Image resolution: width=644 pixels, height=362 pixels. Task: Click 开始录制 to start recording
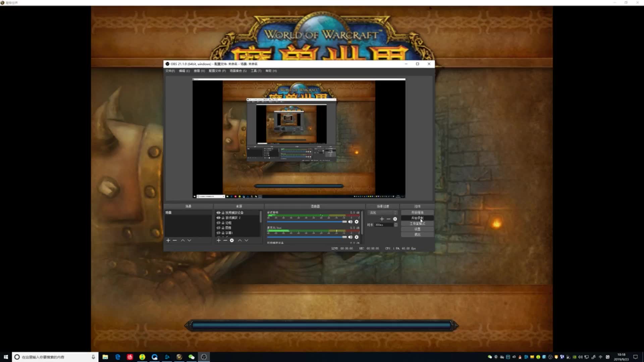tap(417, 218)
